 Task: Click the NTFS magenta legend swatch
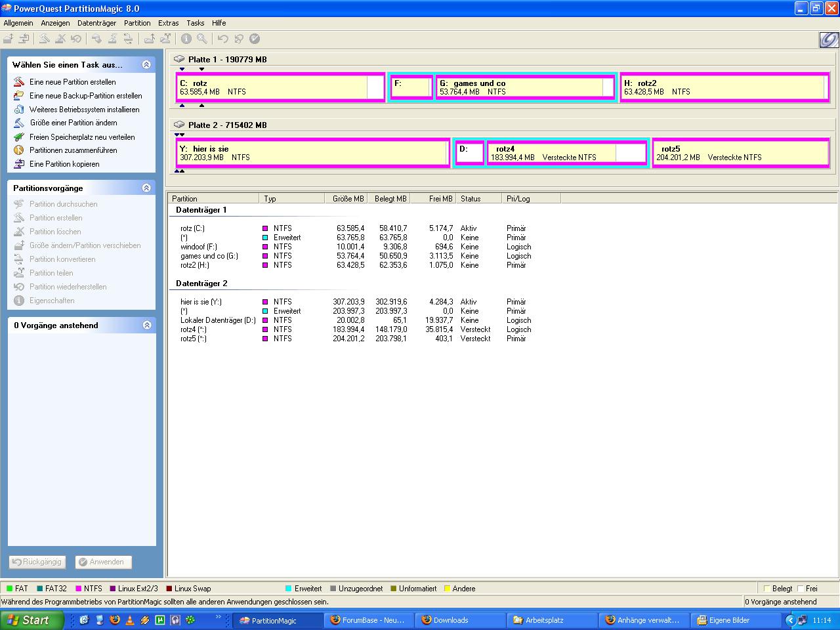tap(79, 589)
